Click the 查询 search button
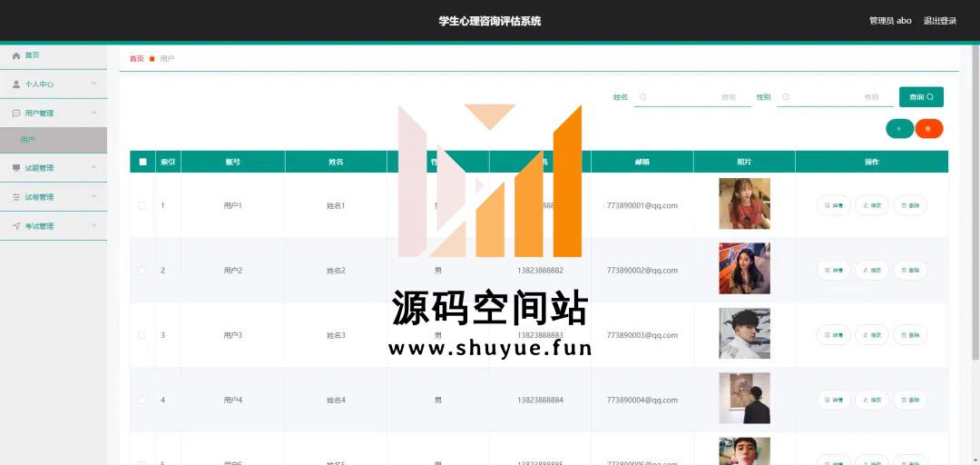The image size is (980, 465). pyautogui.click(x=921, y=97)
